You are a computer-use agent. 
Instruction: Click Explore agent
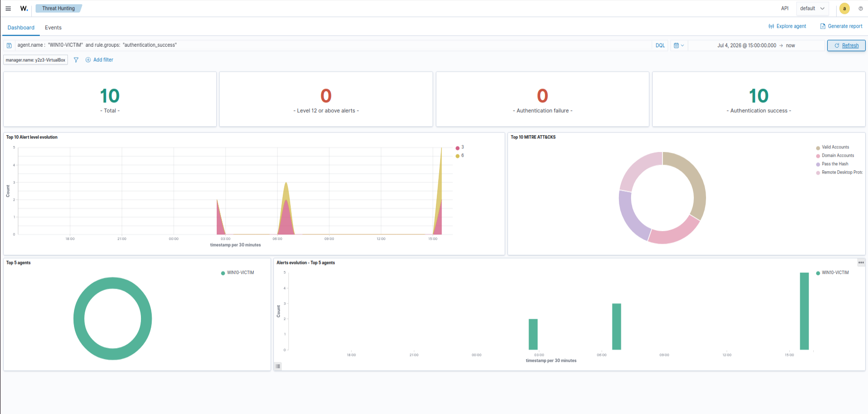coord(787,26)
